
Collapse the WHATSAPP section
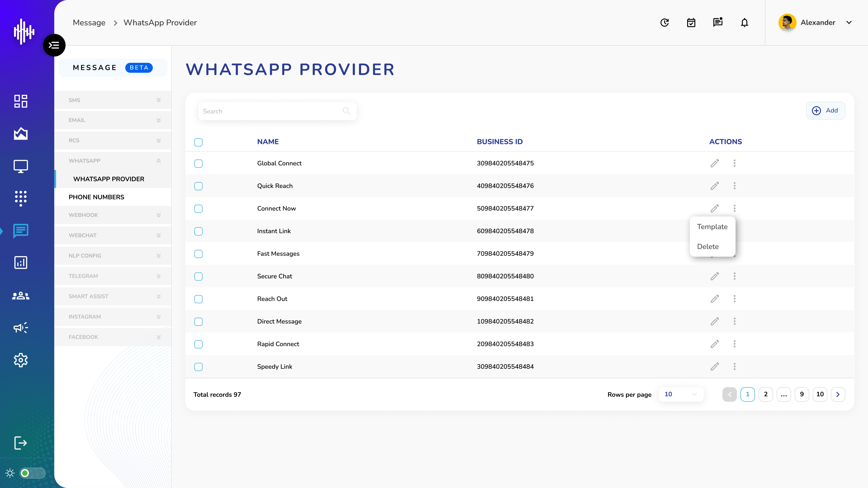[113, 161]
